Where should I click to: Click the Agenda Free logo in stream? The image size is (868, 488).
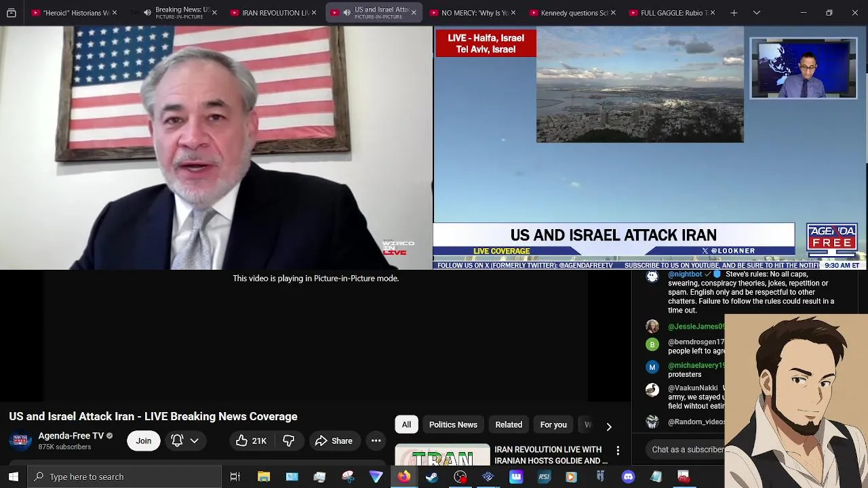(x=831, y=239)
